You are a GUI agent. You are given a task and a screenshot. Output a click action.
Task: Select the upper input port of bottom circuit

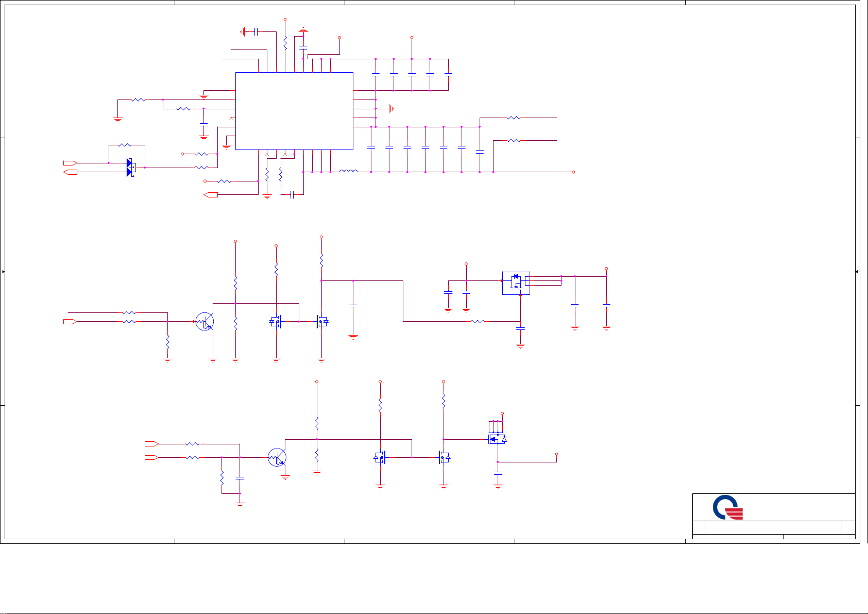151,443
